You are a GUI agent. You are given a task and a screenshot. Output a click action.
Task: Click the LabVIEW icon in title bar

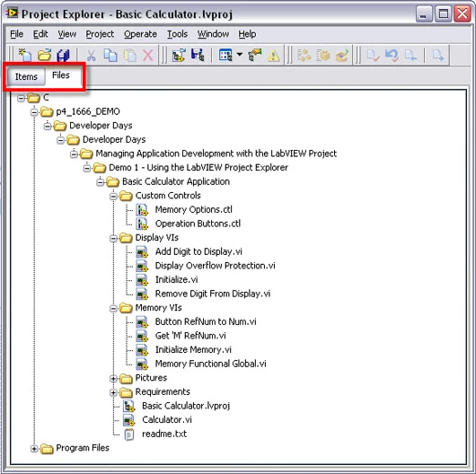tap(13, 13)
